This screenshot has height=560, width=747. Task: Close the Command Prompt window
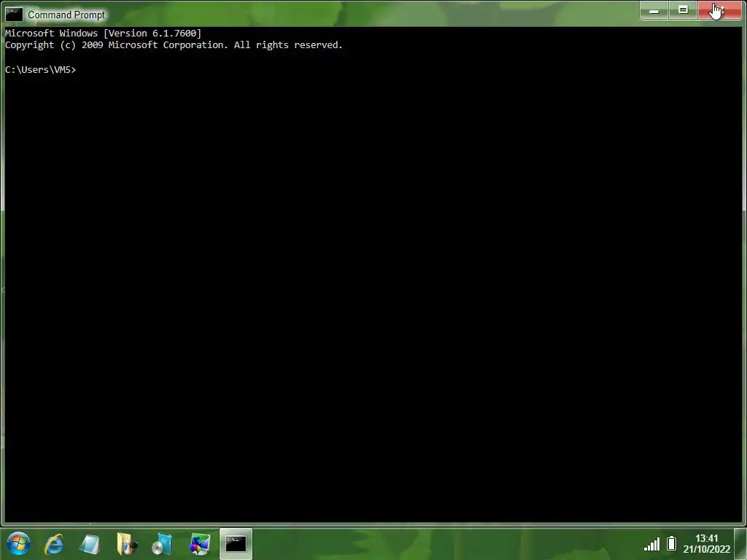point(719,10)
